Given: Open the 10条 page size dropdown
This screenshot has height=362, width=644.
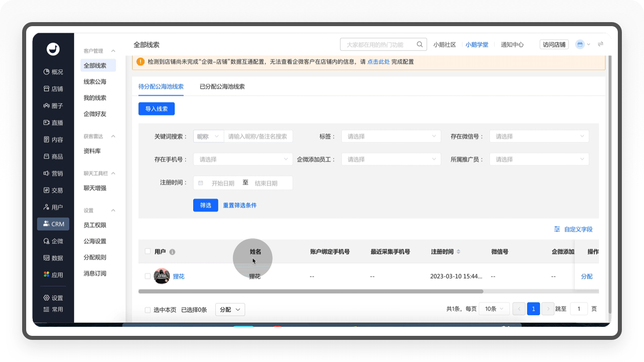Looking at the screenshot, I should point(494,309).
